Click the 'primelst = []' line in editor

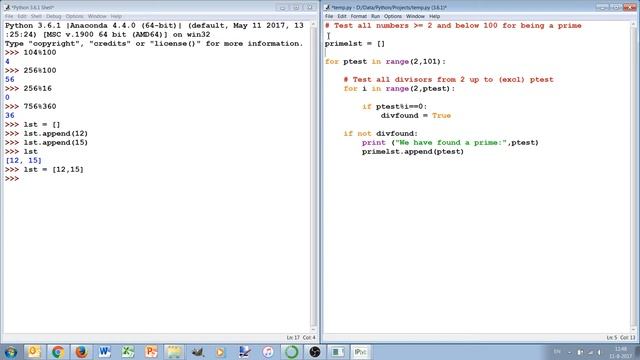point(355,43)
